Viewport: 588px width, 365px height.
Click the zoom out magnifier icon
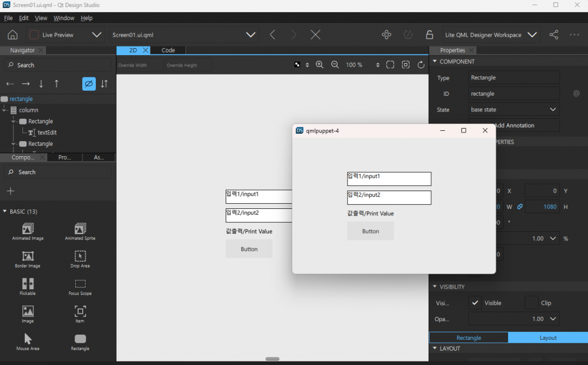[335, 65]
